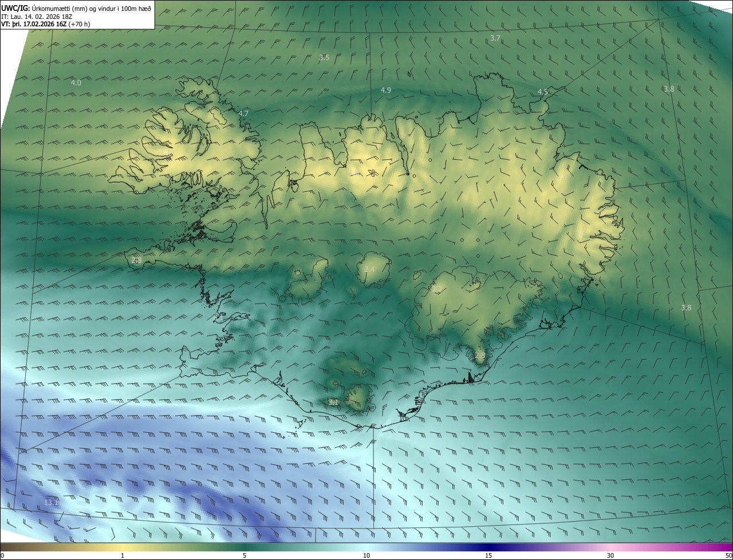Click the "0" tick label on the color scale
The height and width of the screenshot is (560, 733).
(2, 555)
